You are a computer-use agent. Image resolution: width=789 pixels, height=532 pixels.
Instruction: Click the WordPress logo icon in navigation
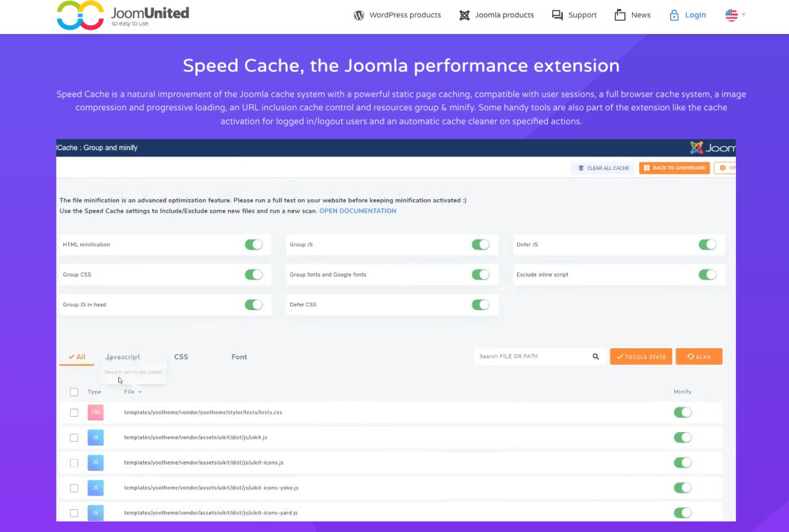359,15
